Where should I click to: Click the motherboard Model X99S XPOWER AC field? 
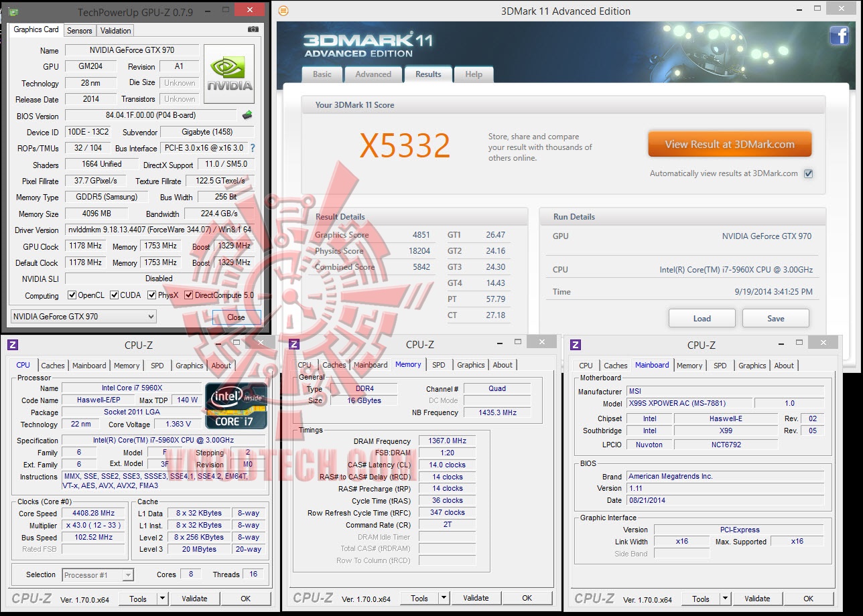[x=689, y=403]
